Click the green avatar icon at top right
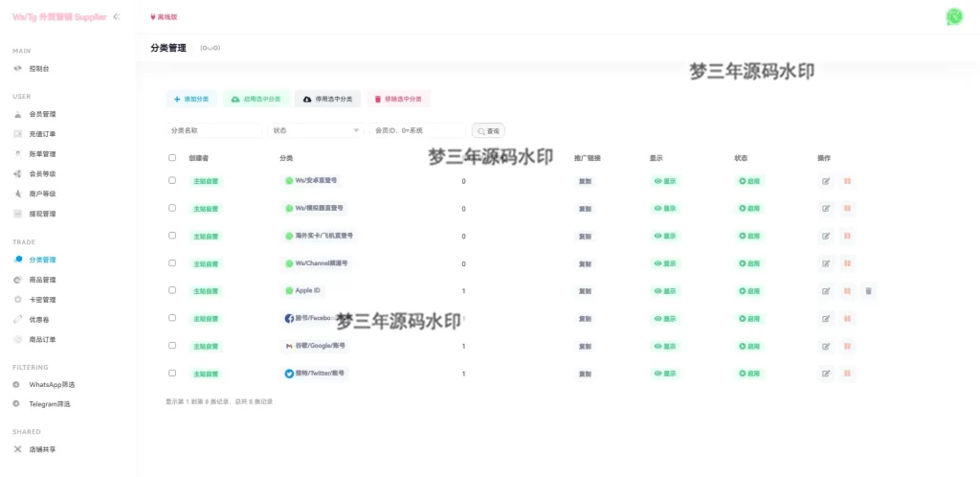 (954, 17)
